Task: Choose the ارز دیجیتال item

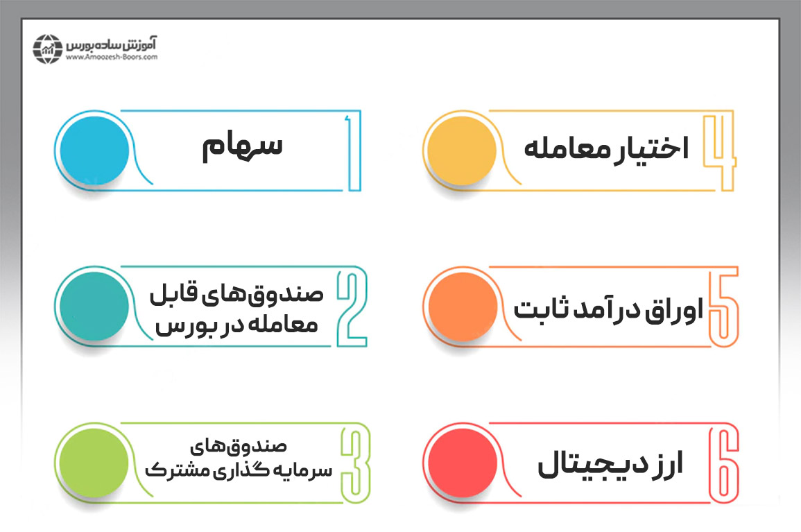Action: pyautogui.click(x=611, y=465)
